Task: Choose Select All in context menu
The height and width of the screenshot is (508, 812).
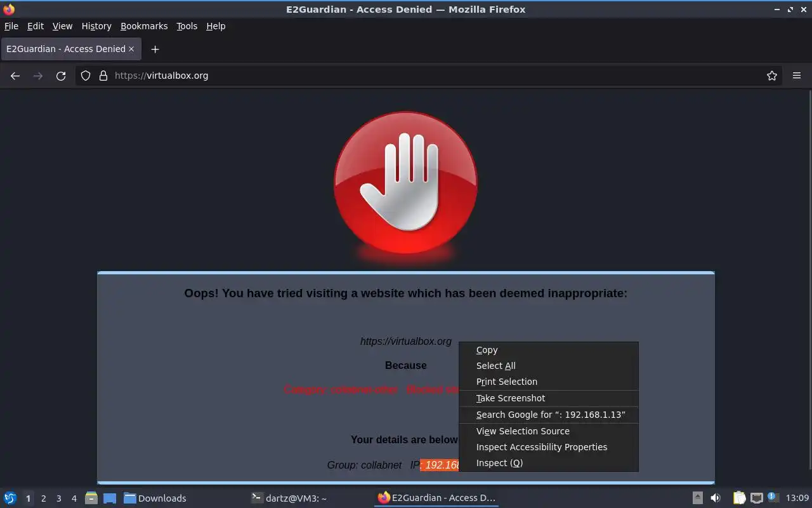Action: point(549,366)
